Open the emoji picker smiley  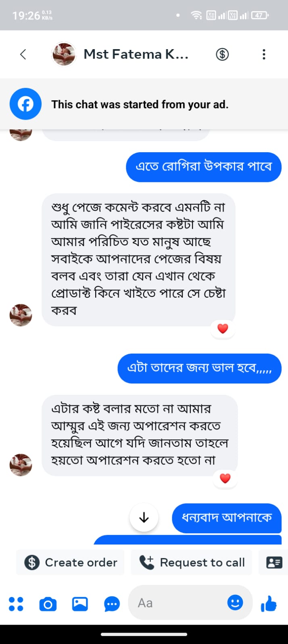[x=235, y=603]
